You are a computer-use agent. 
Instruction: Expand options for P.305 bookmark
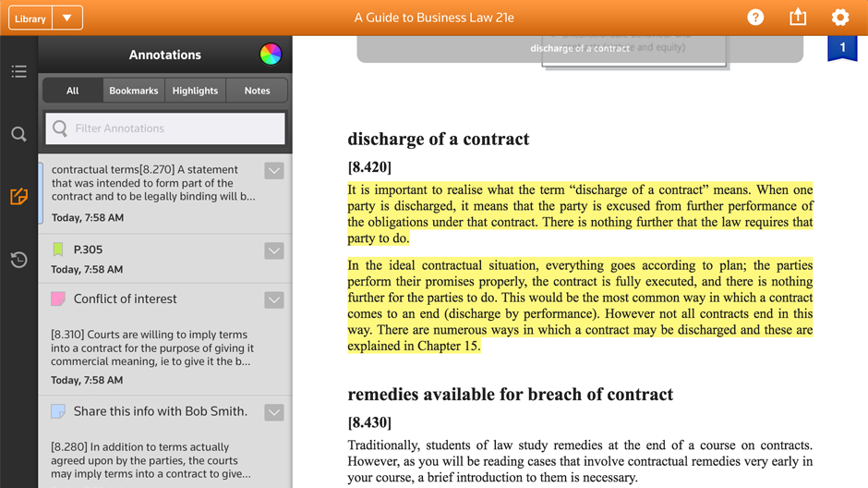[x=274, y=250]
